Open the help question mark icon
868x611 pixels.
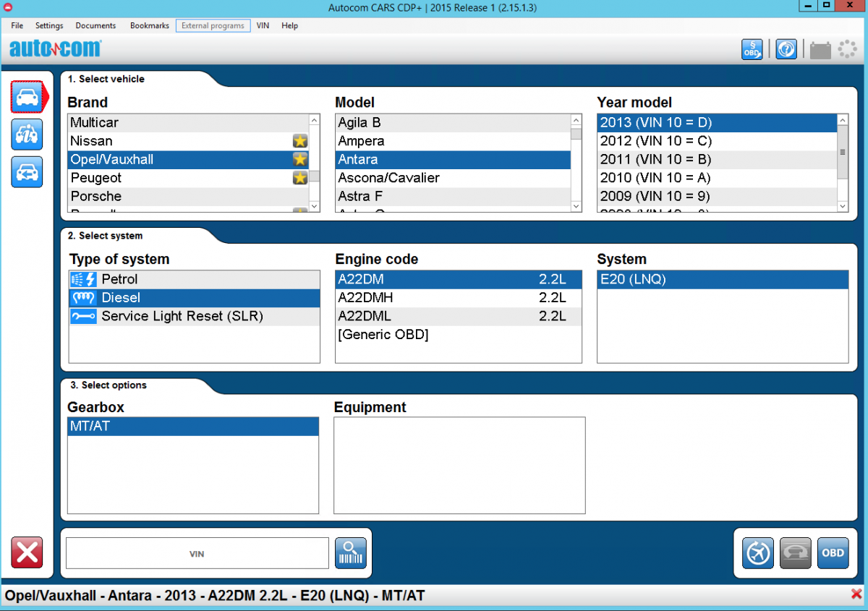click(x=786, y=49)
